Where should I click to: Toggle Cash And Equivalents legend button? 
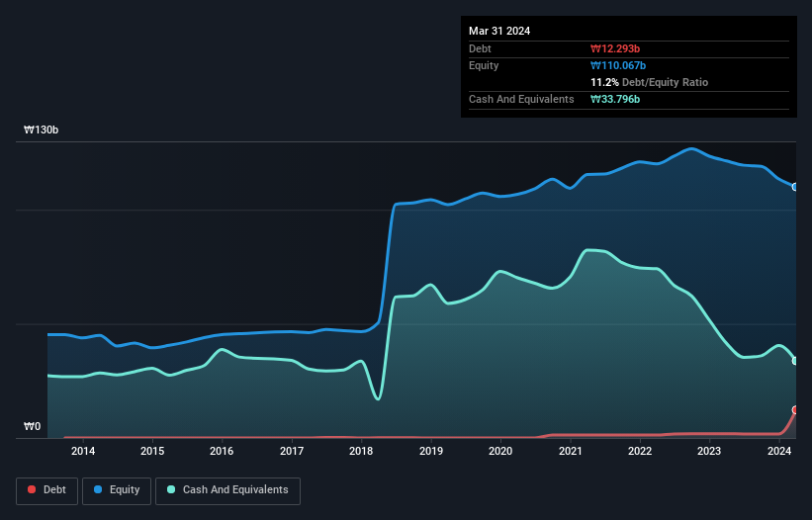(x=227, y=490)
